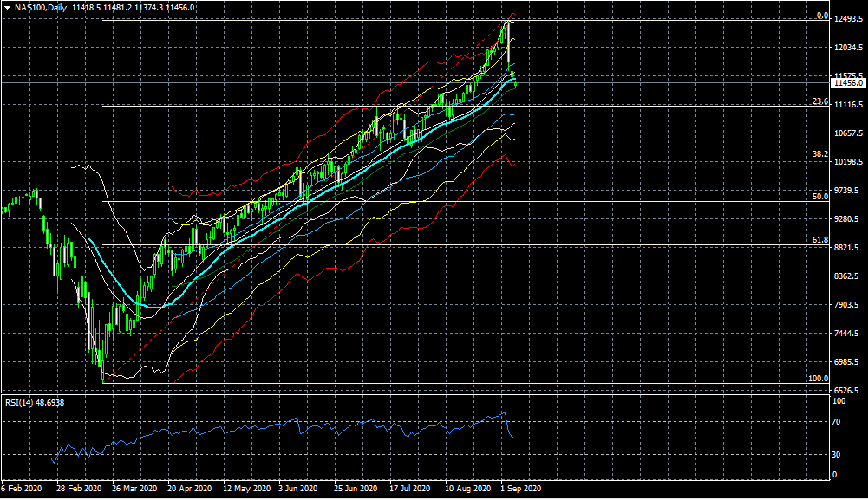868x500 pixels.
Task: Click the 20 Apr 2020 date label
Action: (x=189, y=489)
